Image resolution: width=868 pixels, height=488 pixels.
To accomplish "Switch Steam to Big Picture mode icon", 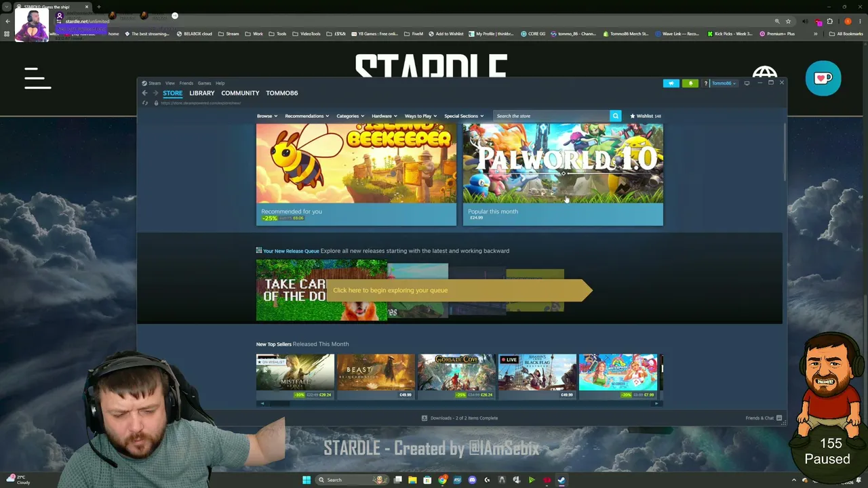I will 747,83.
